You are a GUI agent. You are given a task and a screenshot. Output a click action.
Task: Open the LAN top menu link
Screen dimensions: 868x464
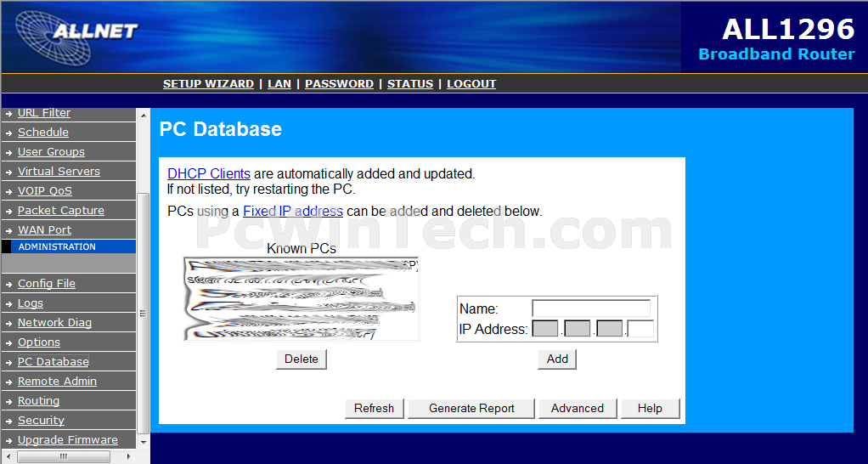pyautogui.click(x=279, y=83)
